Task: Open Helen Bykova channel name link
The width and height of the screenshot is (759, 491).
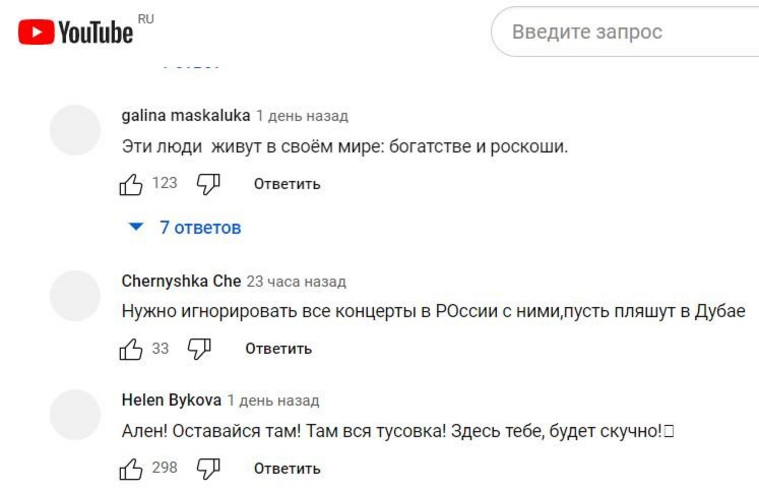Action: click(171, 400)
